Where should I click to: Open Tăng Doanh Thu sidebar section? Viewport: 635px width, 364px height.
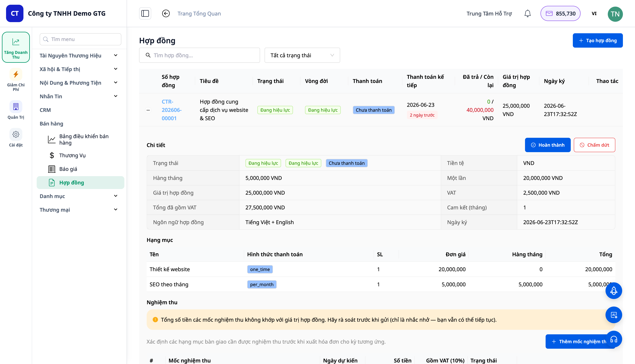pos(16,47)
